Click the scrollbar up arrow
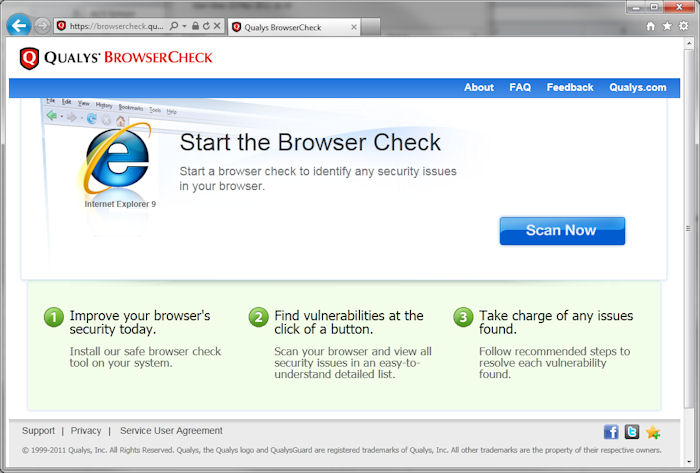Viewport: 700px width, 473px height. point(688,43)
